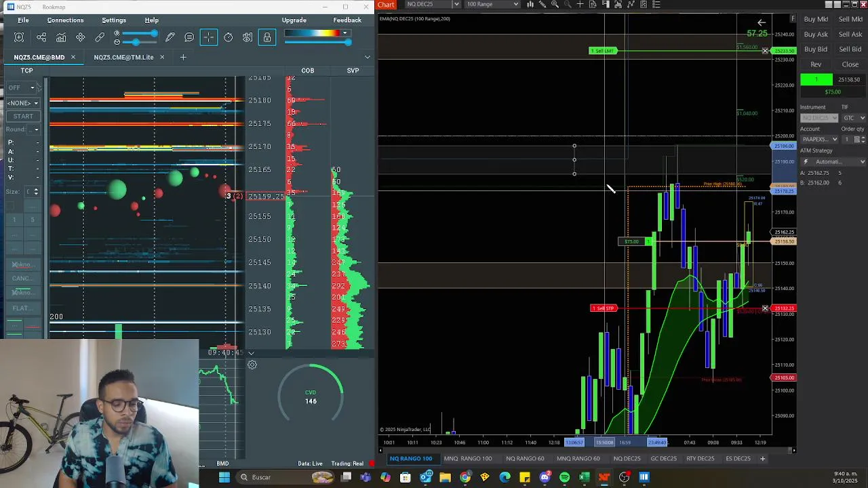Image resolution: width=868 pixels, height=488 pixels.
Task: Select the crosshair plus cursor icon
Action: coord(580,4)
